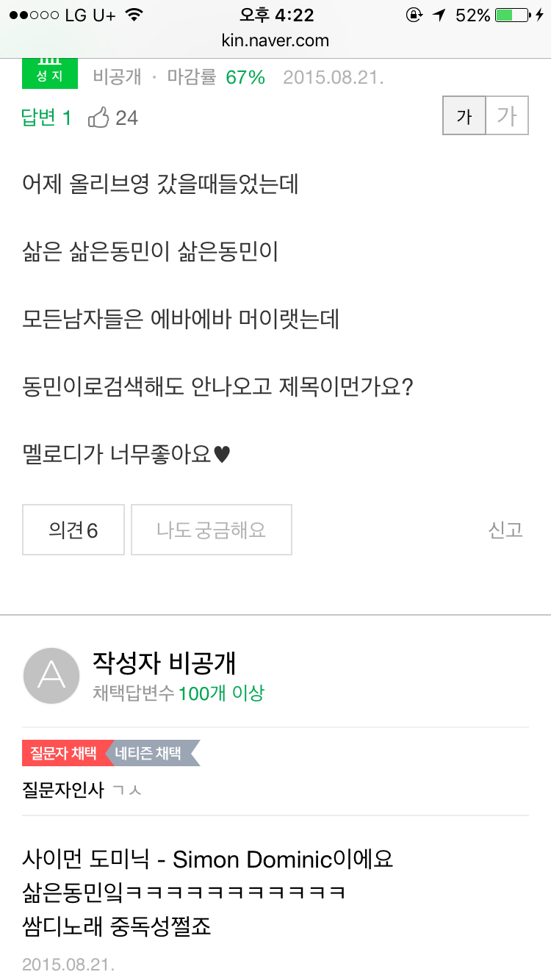Tap the red 질문자 채택 badge
This screenshot has width=551, height=980.
pyautogui.click(x=65, y=754)
